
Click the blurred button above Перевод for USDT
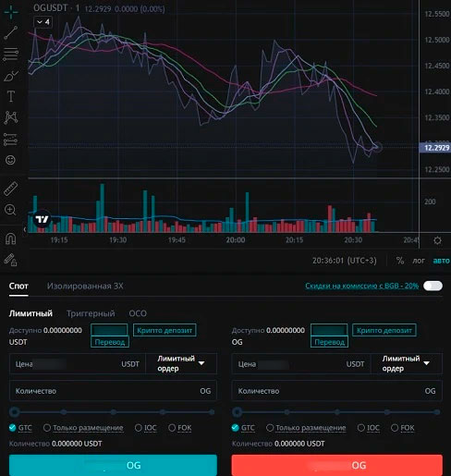[109, 330]
